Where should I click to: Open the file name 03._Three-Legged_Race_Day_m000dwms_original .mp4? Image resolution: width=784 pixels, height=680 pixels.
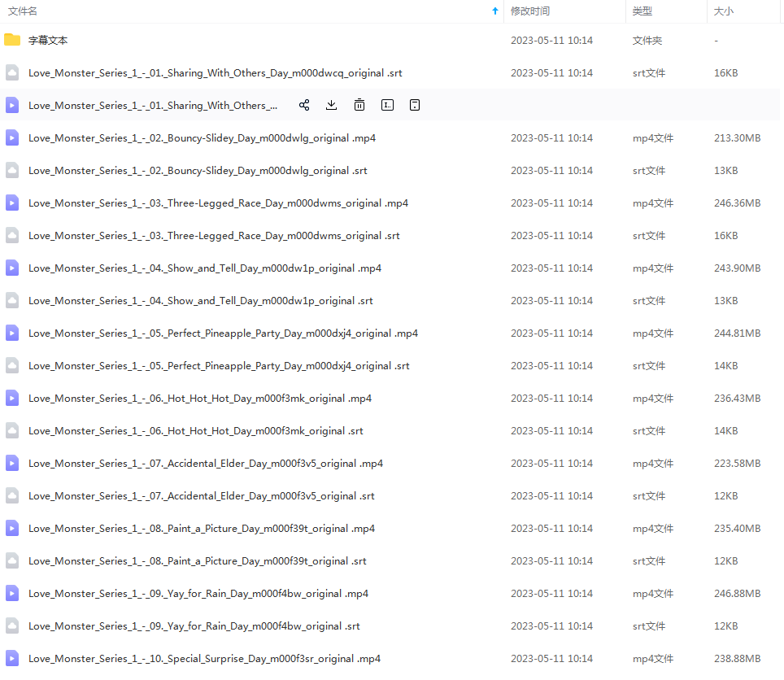pyautogui.click(x=218, y=203)
